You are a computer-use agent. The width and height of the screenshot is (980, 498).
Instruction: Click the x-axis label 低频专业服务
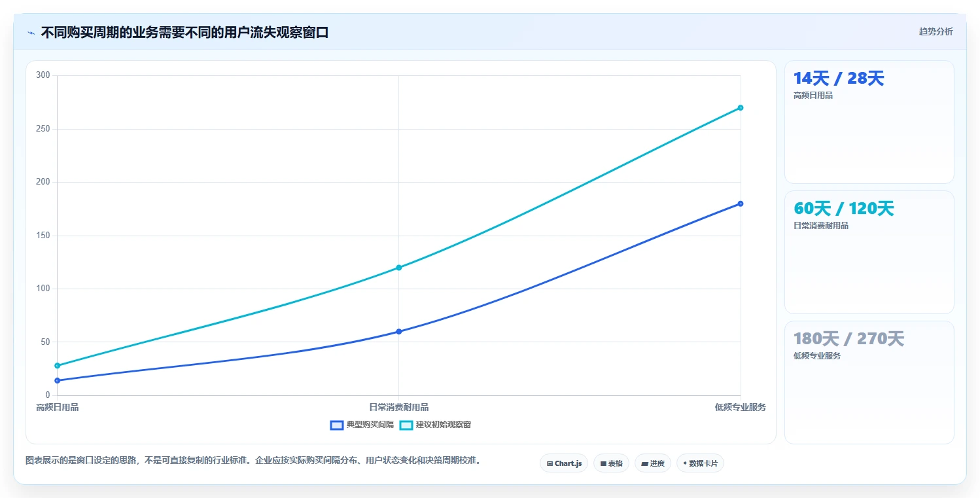coord(741,407)
